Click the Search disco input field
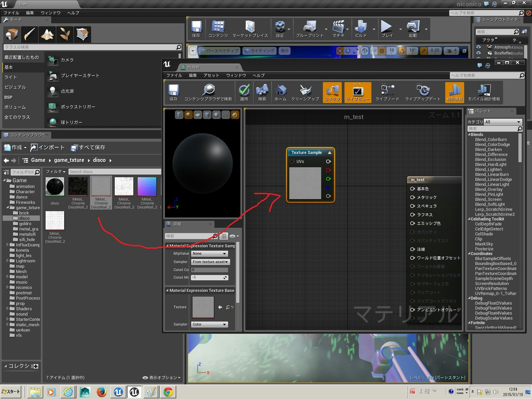The image size is (532, 399). pos(115,172)
